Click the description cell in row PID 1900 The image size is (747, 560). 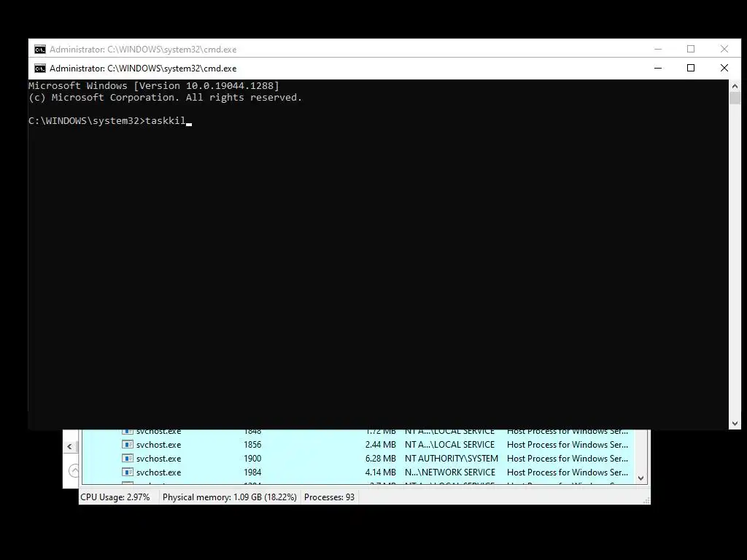pos(568,458)
